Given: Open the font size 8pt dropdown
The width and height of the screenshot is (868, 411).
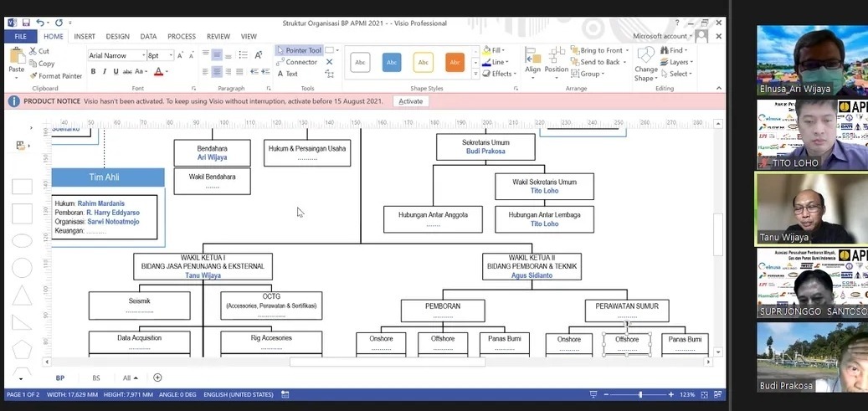Looking at the screenshot, I should (171, 55).
